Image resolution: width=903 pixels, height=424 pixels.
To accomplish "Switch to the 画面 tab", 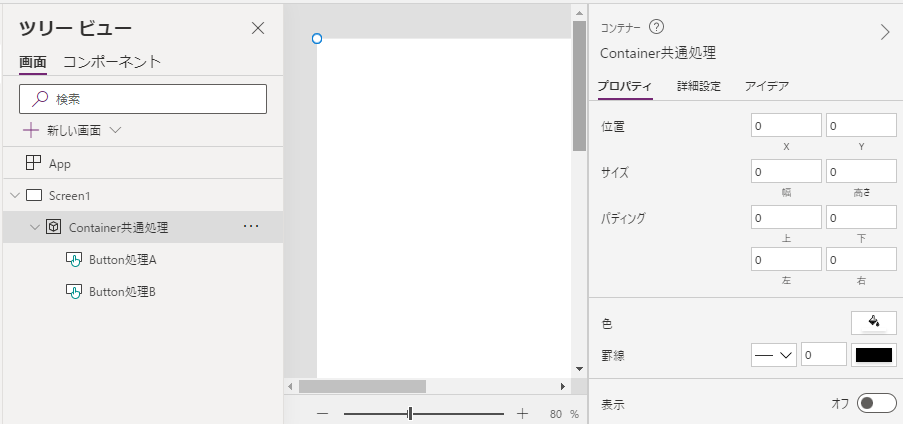I will (x=33, y=62).
